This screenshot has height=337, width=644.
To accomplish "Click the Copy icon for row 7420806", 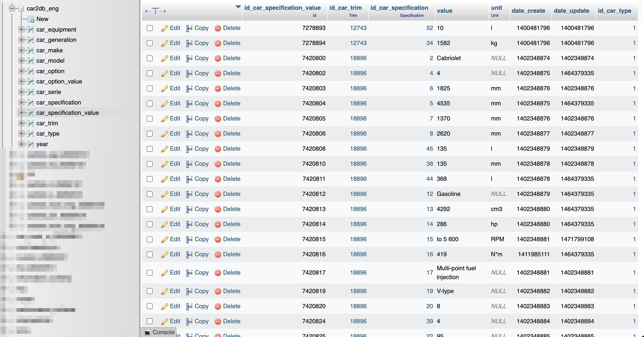I will [189, 134].
